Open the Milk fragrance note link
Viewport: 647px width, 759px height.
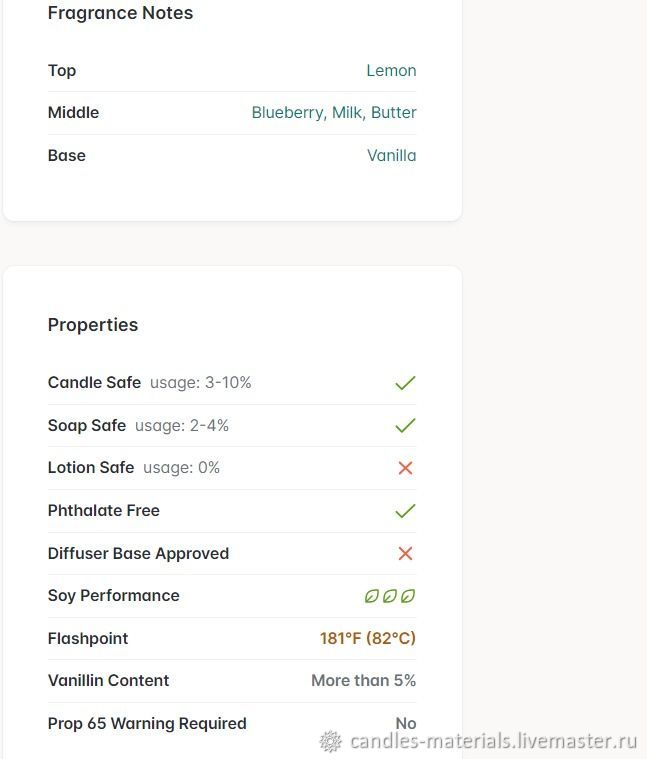pos(348,113)
